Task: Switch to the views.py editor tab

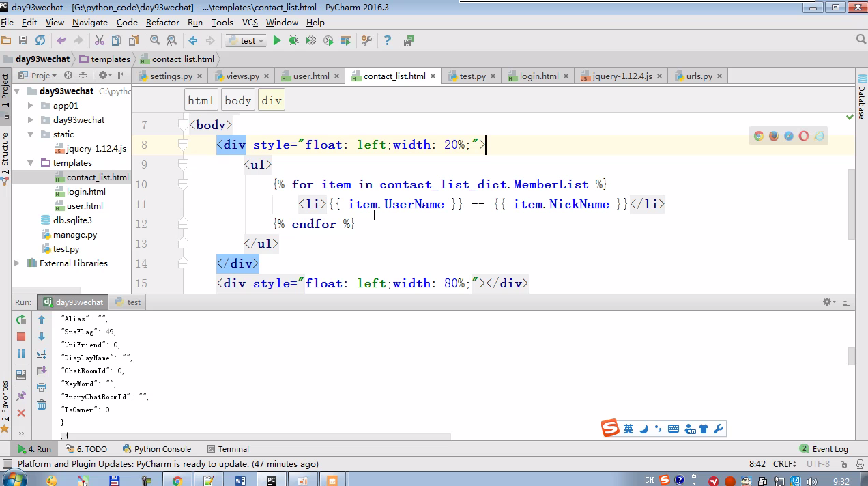Action: click(242, 76)
